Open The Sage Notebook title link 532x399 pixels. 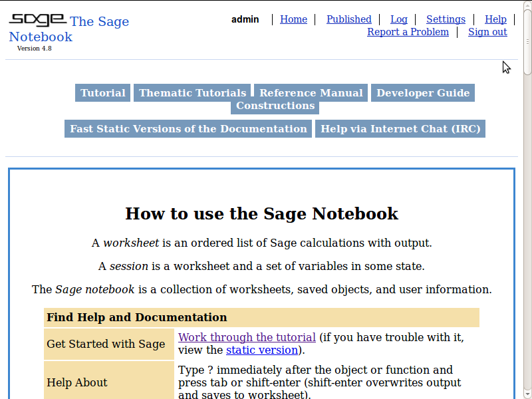point(99,22)
